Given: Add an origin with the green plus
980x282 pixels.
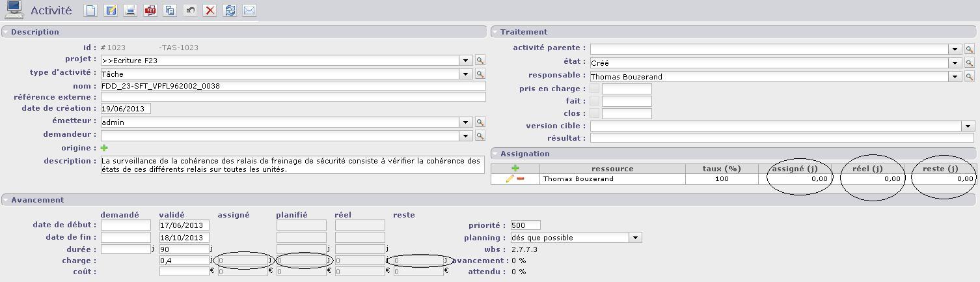Looking at the screenshot, I should click(x=104, y=148).
